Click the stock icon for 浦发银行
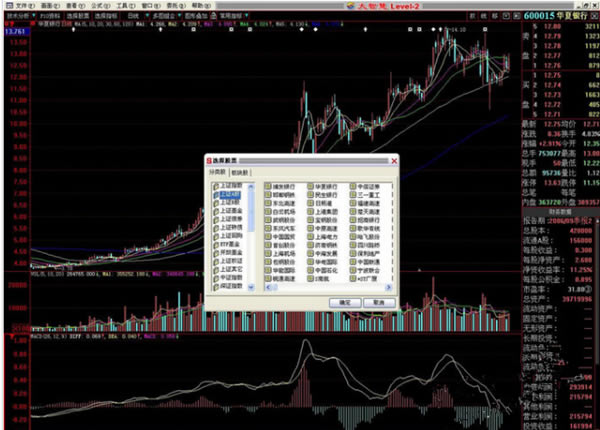Screen dimensions: 600x430 pyautogui.click(x=268, y=187)
